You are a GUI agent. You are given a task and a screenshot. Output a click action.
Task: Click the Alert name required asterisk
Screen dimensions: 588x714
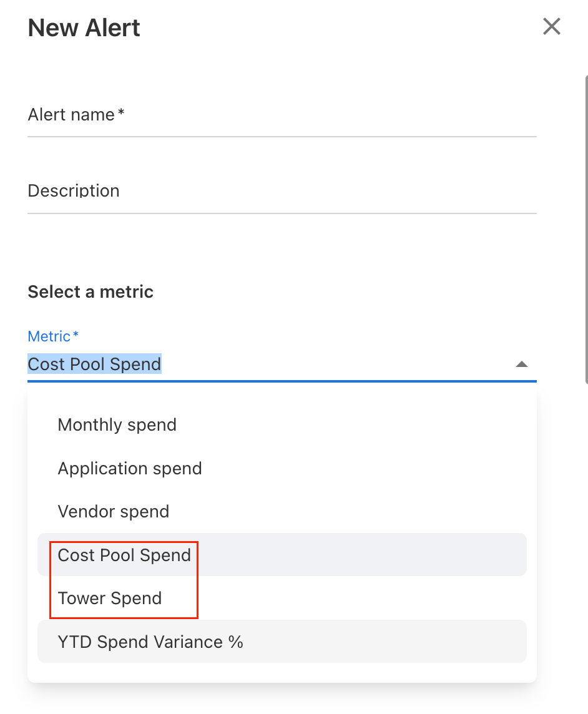(122, 111)
